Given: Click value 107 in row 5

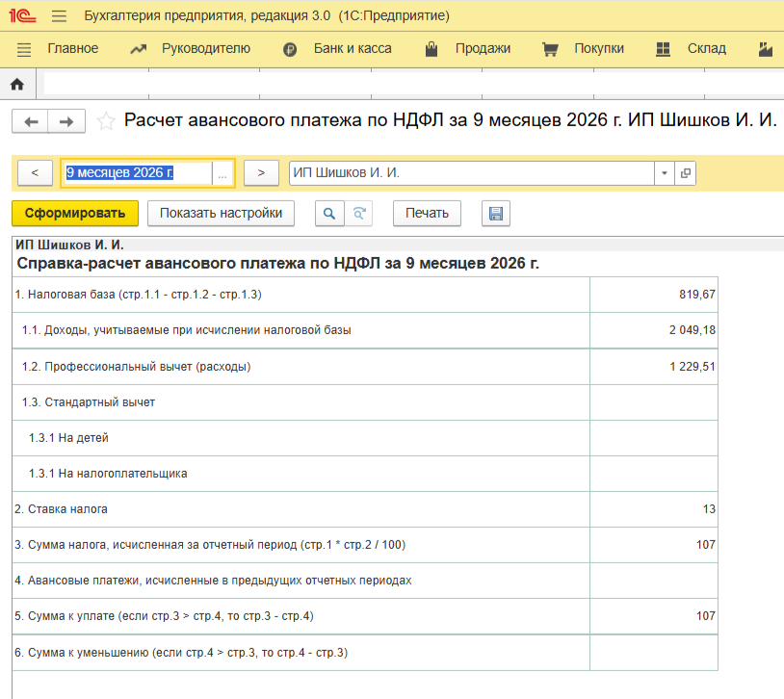Looking at the screenshot, I should (x=705, y=616).
